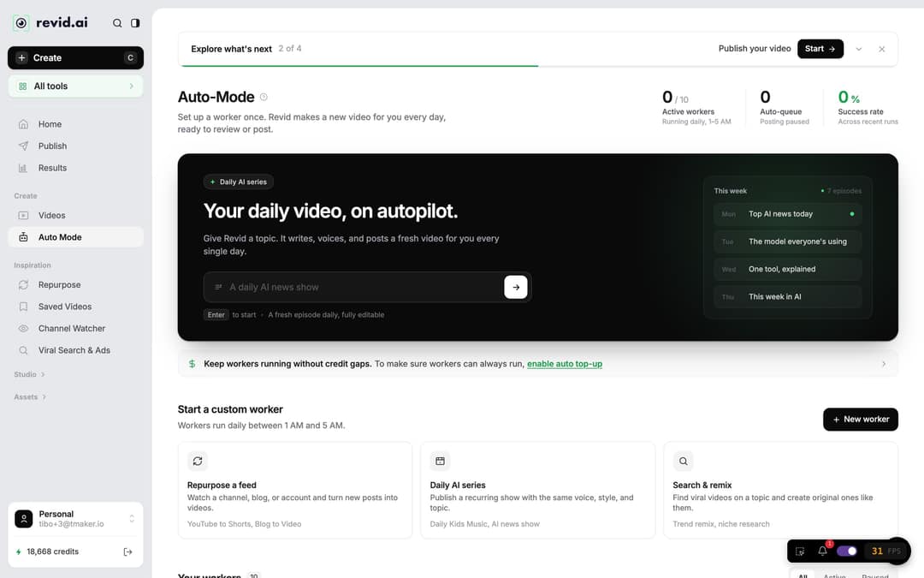Collapse the Explore what's next banner chevron

coord(859,49)
